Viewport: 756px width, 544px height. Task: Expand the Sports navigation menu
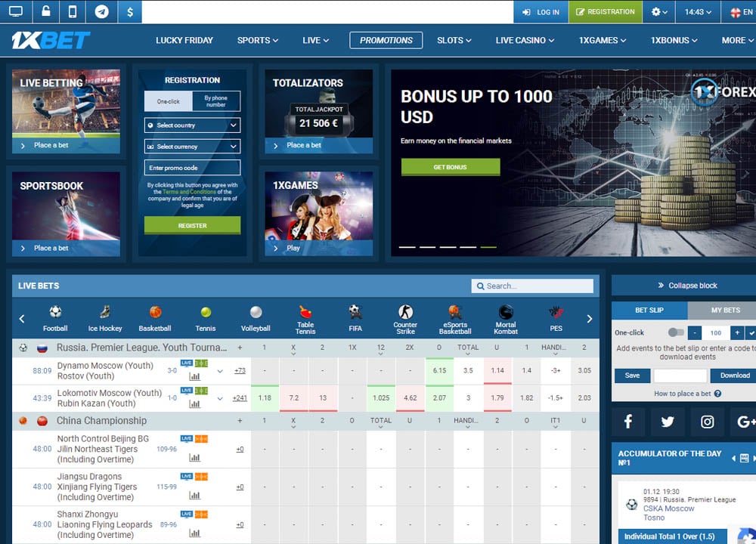coord(258,40)
